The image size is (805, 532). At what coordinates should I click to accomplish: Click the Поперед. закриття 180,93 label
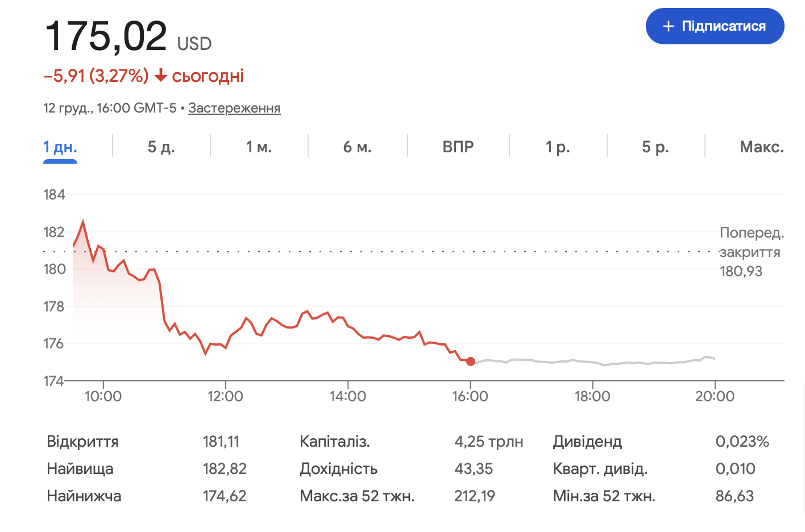(750, 252)
